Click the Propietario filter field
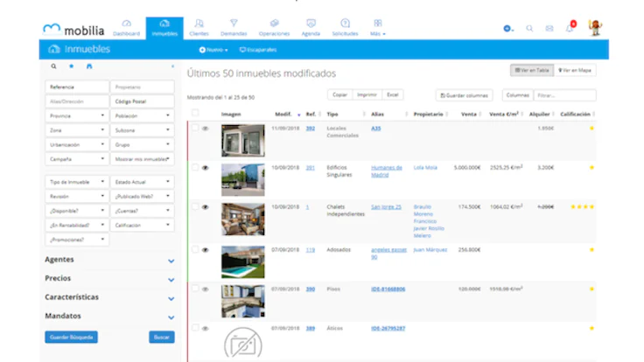This screenshot has height=362, width=644. (x=142, y=87)
